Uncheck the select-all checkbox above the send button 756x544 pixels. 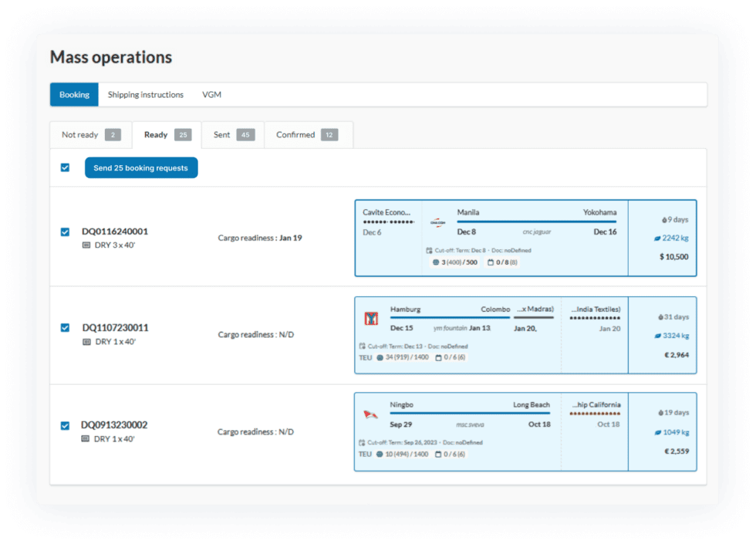(x=65, y=167)
